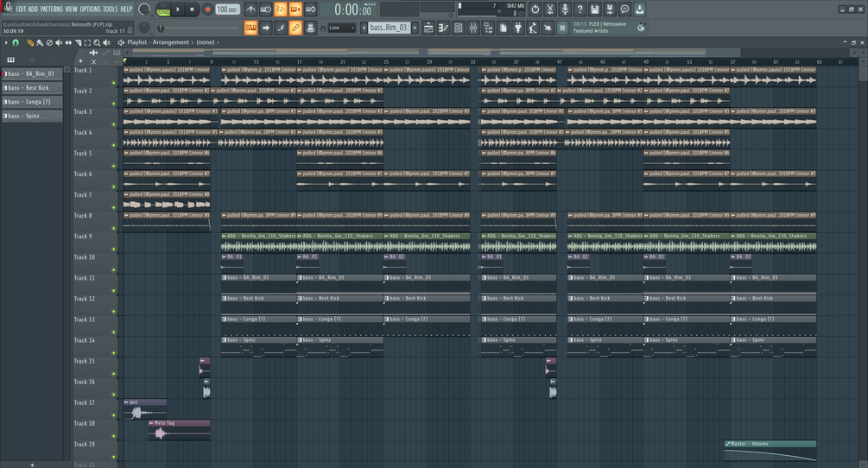Mute Track 1 with its green LED
Image resolution: width=868 pixels, height=468 pixels.
point(114,83)
